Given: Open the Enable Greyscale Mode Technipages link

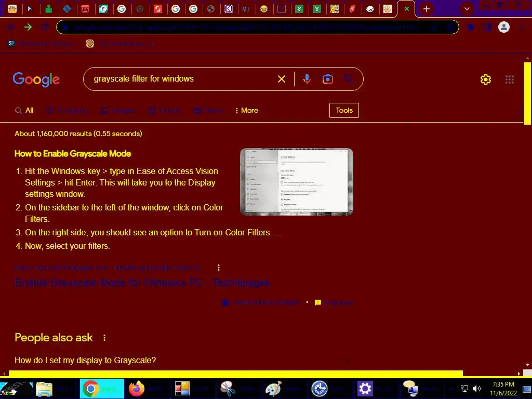Looking at the screenshot, I should (x=142, y=283).
